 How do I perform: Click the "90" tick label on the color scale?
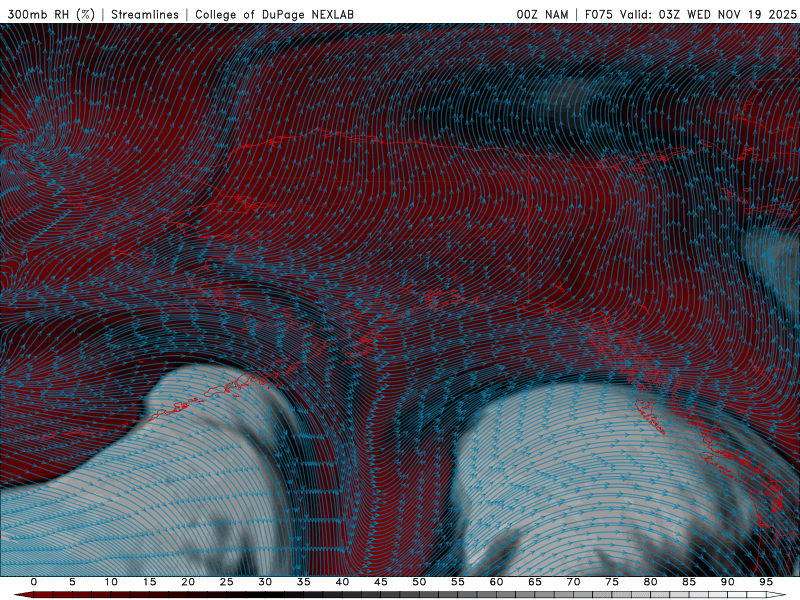click(x=727, y=582)
